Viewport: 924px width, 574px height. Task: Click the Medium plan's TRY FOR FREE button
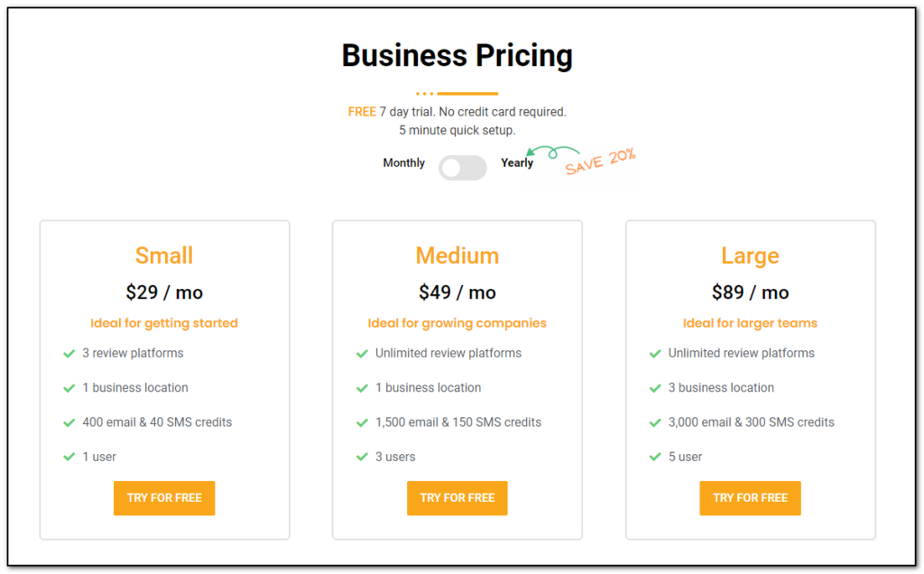[457, 498]
